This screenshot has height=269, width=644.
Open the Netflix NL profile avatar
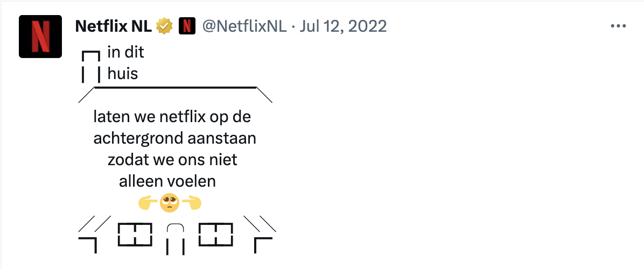click(x=40, y=37)
